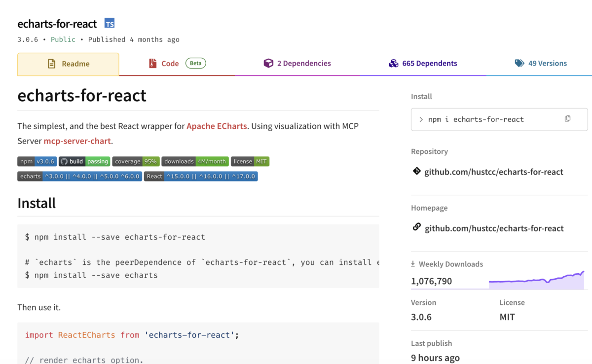View the 665 Dependents tab
The width and height of the screenshot is (592, 364).
pyautogui.click(x=423, y=64)
